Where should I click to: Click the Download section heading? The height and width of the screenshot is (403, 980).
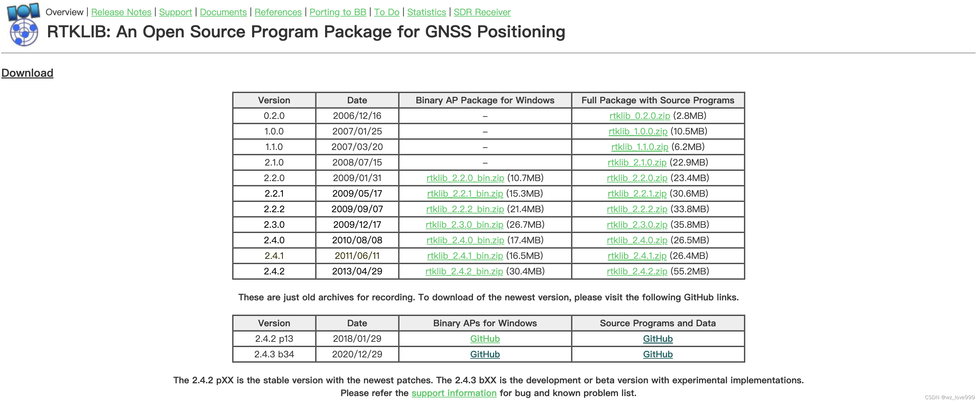pyautogui.click(x=27, y=73)
